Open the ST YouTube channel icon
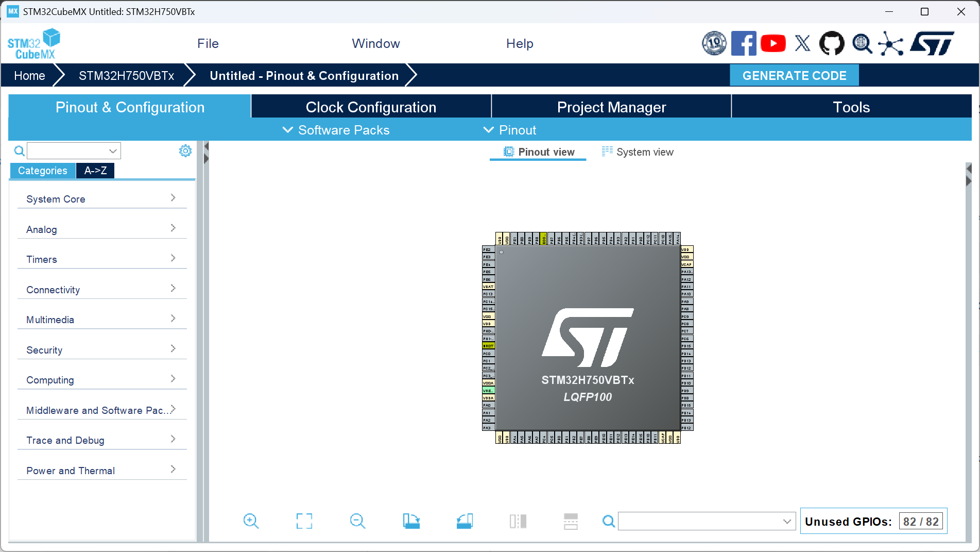Viewport: 980px width, 552px height. pos(773,43)
